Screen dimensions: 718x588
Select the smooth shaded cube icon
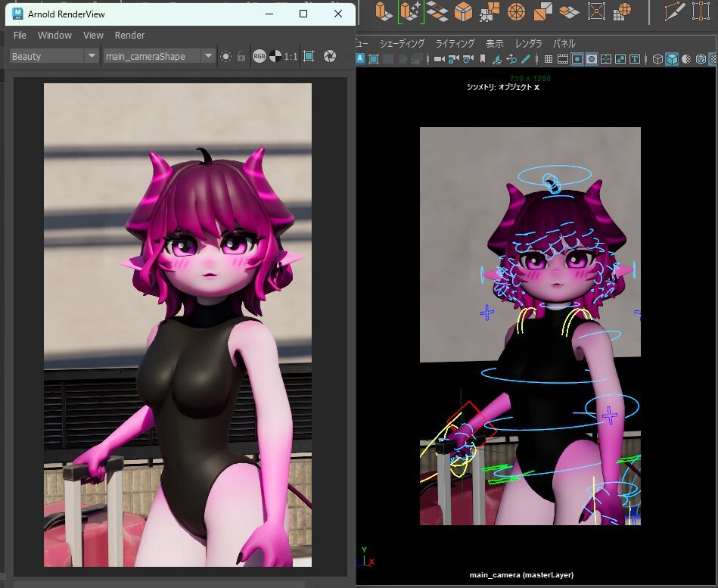click(x=672, y=59)
